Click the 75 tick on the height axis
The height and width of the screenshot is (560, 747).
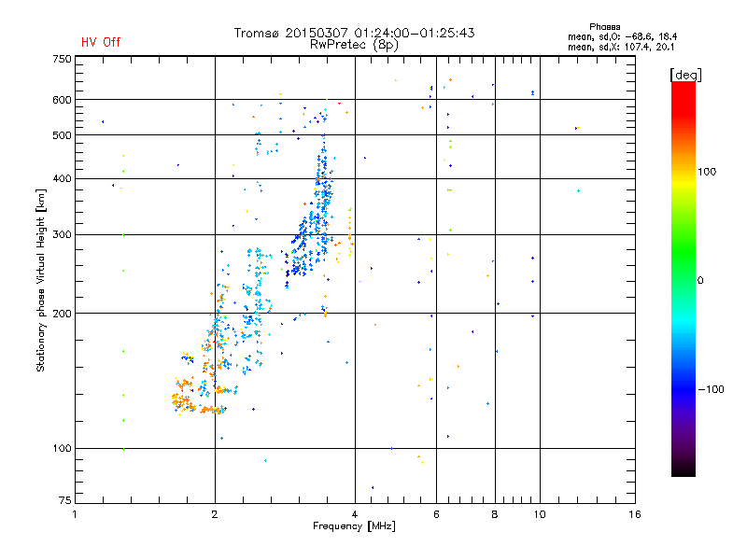63,500
